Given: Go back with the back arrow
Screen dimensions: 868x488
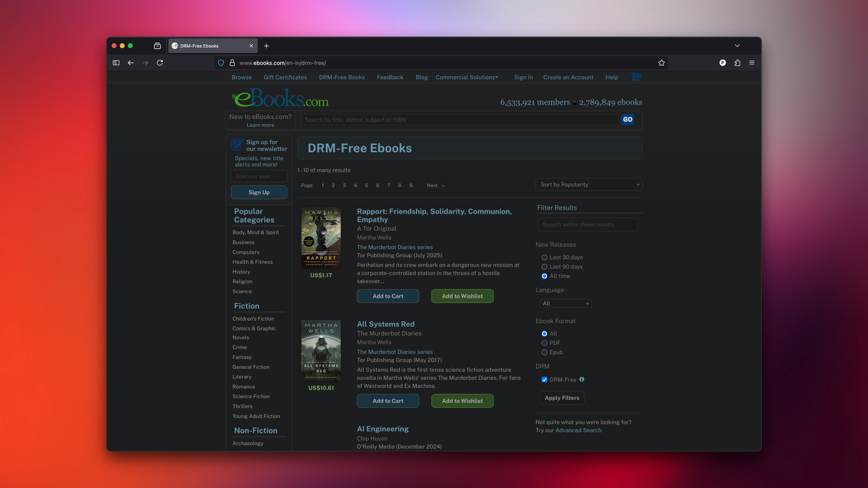Looking at the screenshot, I should (131, 63).
